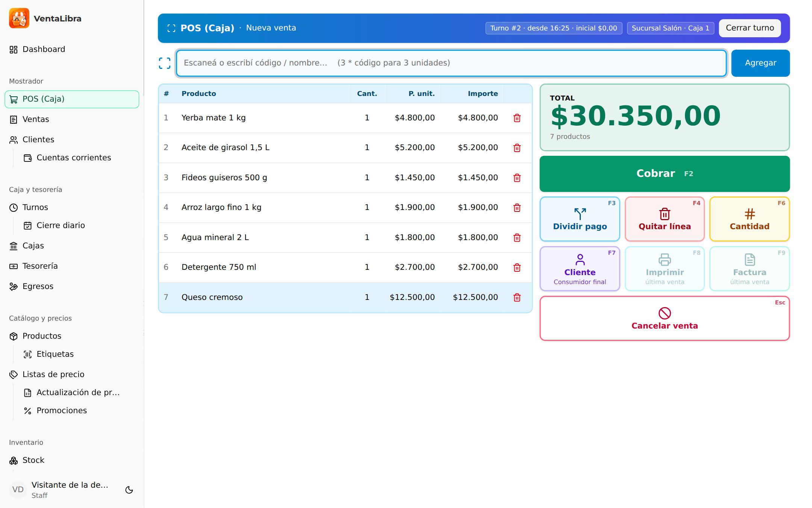Click Cerrar turno in the header

pyautogui.click(x=750, y=28)
